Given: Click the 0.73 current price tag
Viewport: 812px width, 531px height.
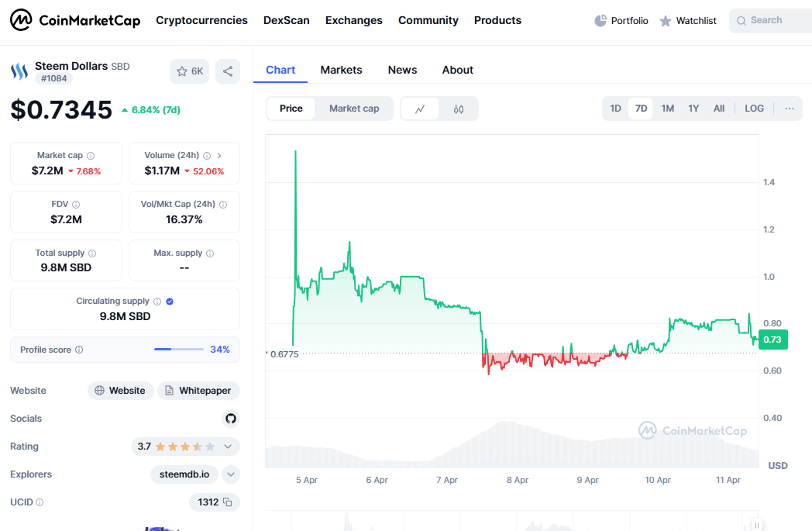Looking at the screenshot, I should [x=772, y=340].
